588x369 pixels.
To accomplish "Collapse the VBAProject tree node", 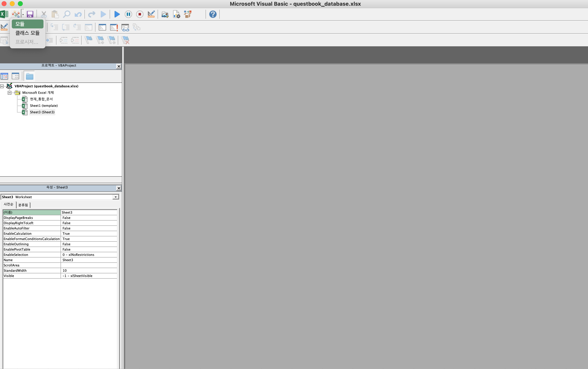I will tap(2, 86).
